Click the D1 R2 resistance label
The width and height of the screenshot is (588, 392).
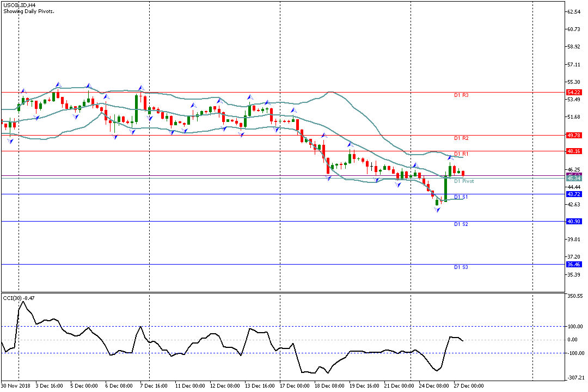pyautogui.click(x=461, y=138)
